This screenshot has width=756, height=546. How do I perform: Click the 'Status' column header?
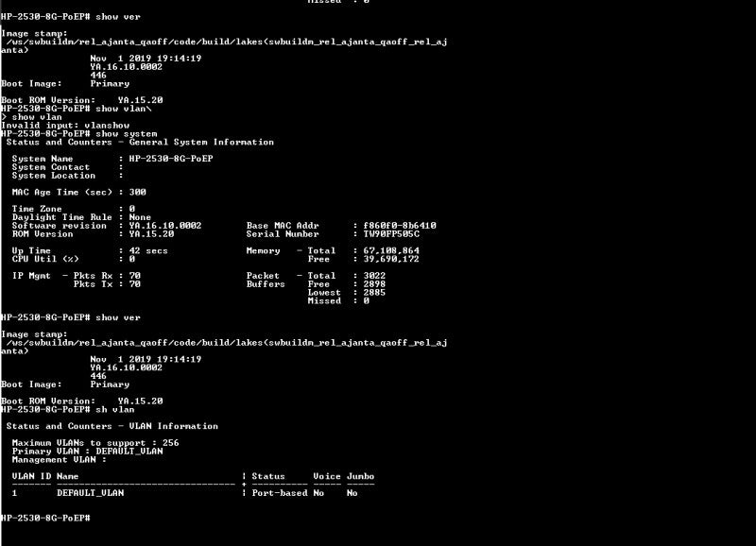click(x=268, y=477)
